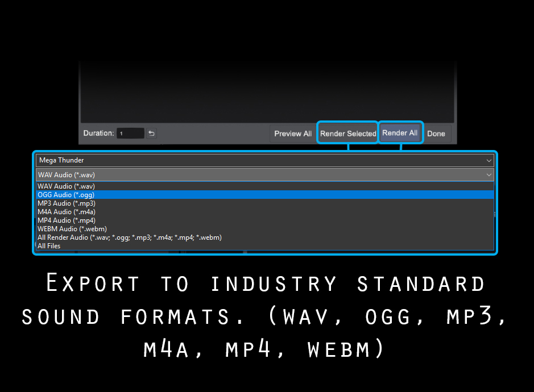This screenshot has width=534, height=392.
Task: Click the Render All button
Action: pyautogui.click(x=400, y=133)
